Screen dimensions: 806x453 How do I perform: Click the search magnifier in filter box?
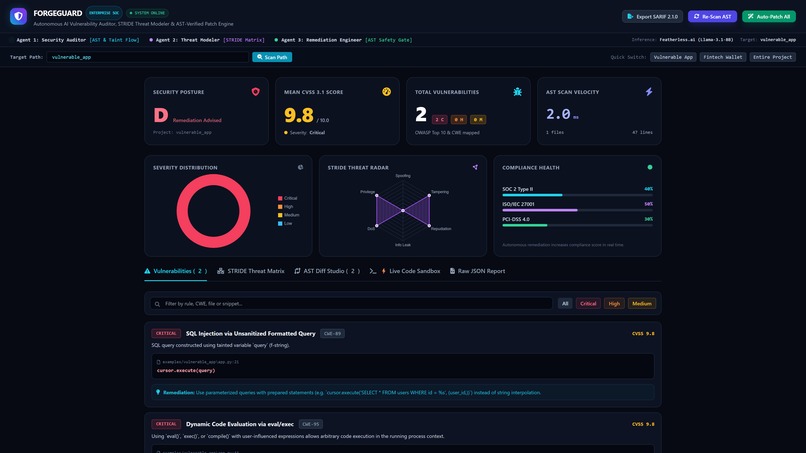[157, 304]
